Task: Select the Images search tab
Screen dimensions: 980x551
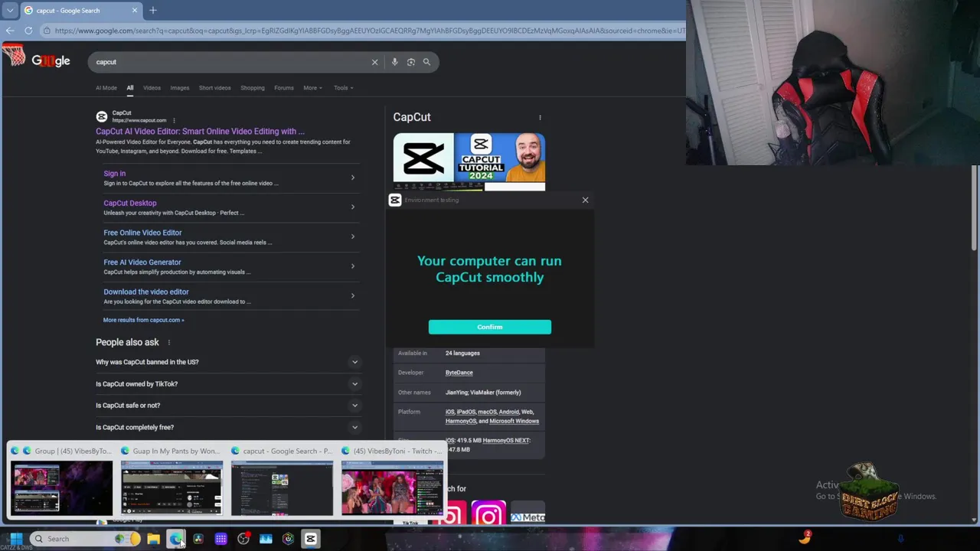Action: coord(180,88)
